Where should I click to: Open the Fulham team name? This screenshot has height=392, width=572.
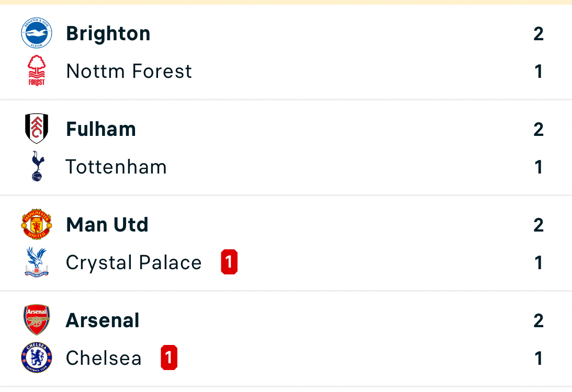click(101, 129)
